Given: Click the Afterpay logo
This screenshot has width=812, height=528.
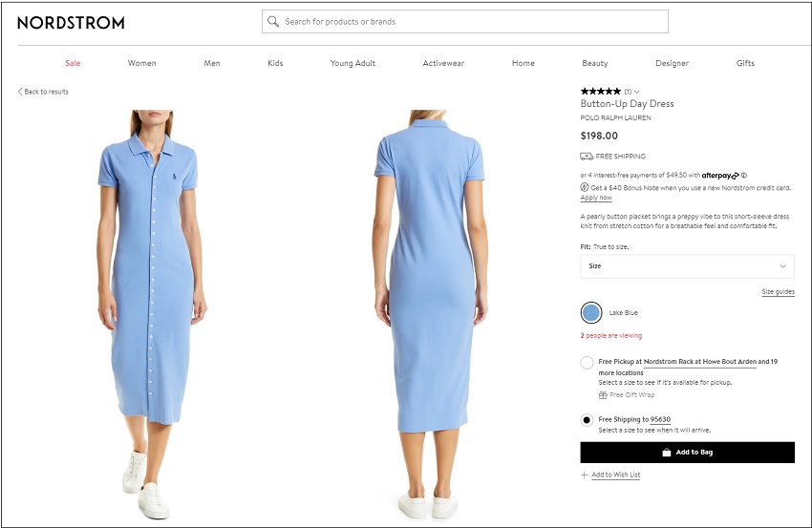Looking at the screenshot, I should [x=720, y=176].
